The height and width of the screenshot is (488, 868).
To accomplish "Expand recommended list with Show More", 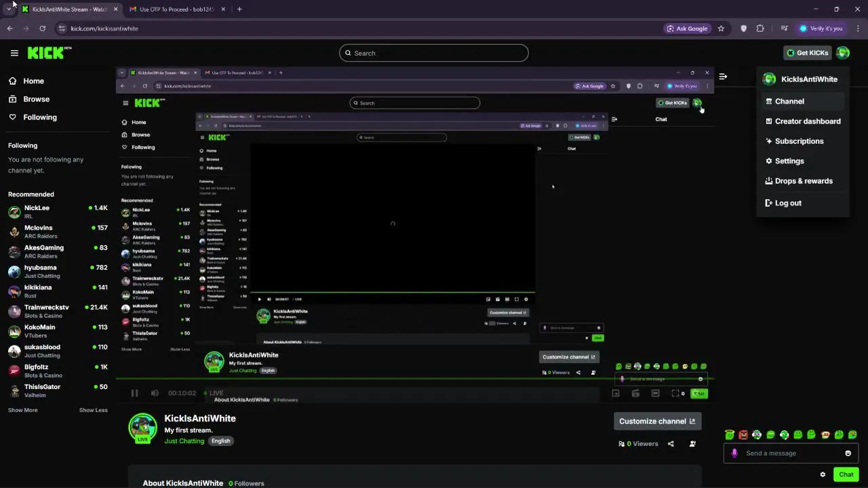I will [22, 410].
